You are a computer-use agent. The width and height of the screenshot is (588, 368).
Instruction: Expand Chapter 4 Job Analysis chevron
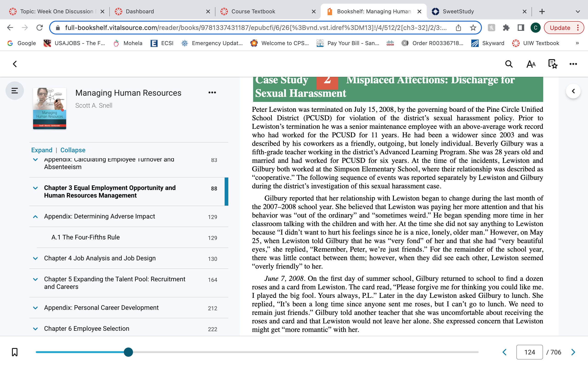point(35,259)
